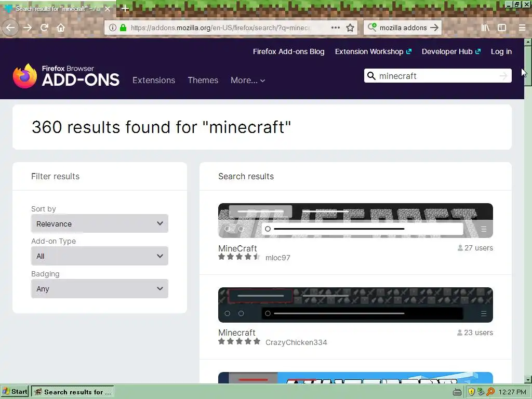Open the orange magnifier tray icon
Image resolution: width=532 pixels, height=399 pixels.
point(490,392)
